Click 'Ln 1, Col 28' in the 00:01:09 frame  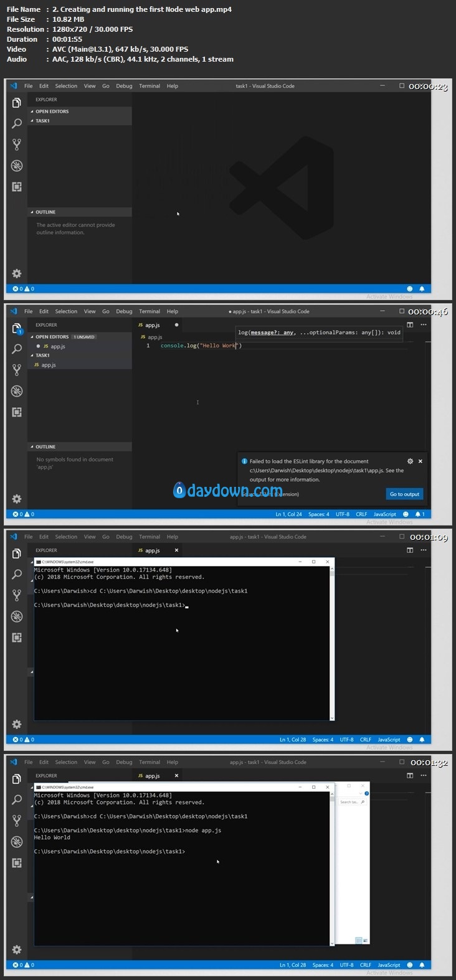293,740
